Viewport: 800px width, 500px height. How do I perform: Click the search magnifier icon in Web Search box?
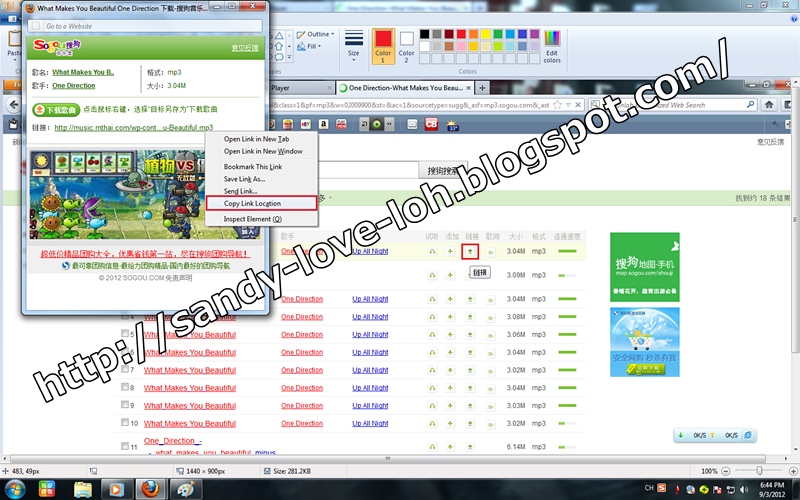click(751, 105)
